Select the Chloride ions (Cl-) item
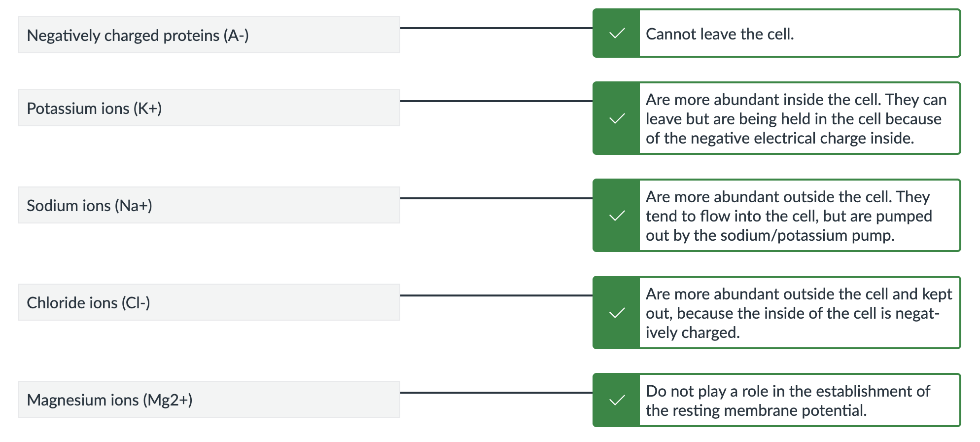This screenshot has width=980, height=442. [209, 302]
